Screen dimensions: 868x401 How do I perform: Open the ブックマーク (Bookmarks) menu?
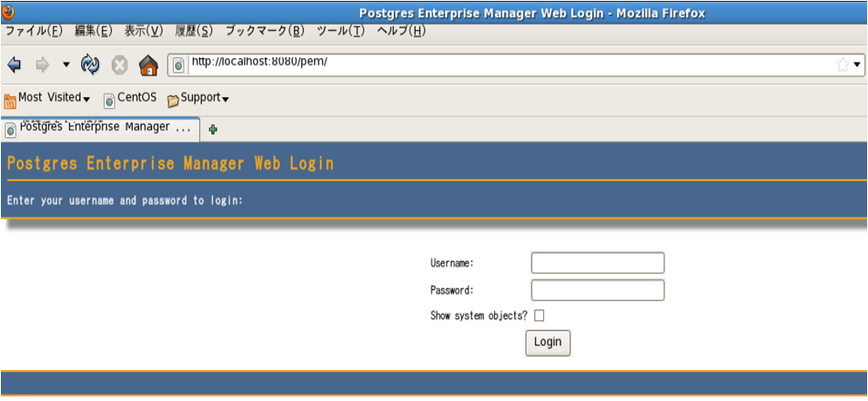265,31
